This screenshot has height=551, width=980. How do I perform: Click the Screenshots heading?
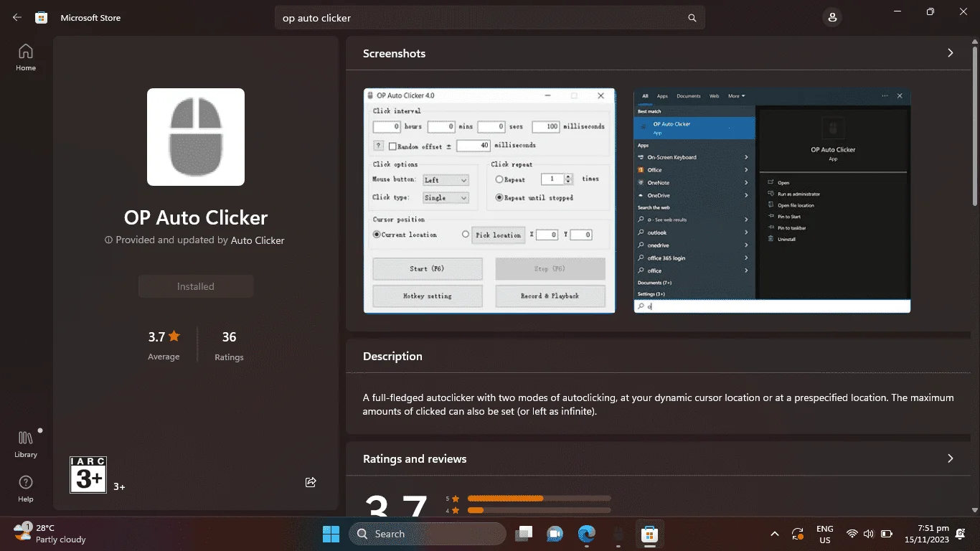(x=394, y=53)
